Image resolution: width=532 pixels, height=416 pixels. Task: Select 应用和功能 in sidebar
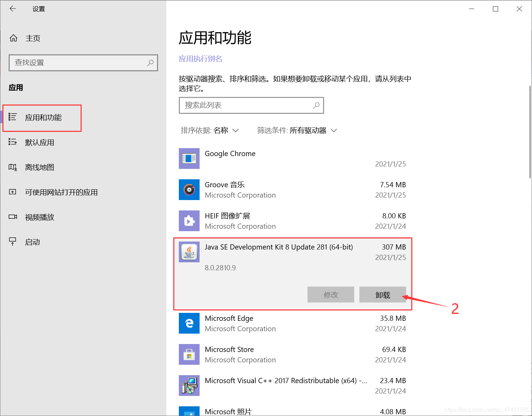[43, 117]
